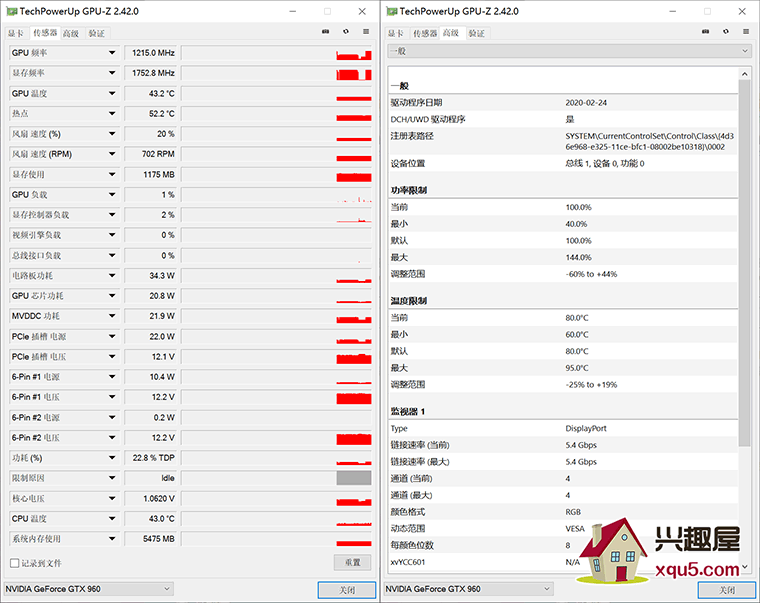Open the hamburger menu in left GPU-Z window
760x603 pixels.
coord(366,32)
